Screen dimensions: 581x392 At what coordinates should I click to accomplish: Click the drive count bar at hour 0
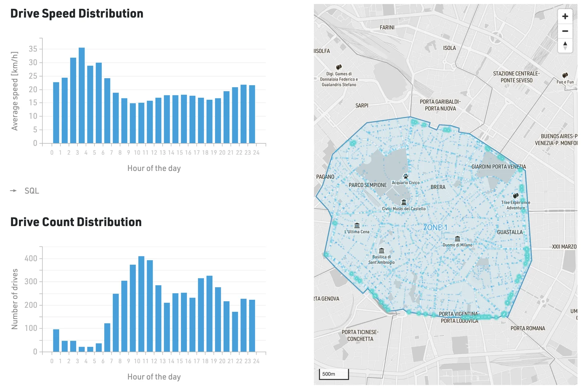point(56,341)
